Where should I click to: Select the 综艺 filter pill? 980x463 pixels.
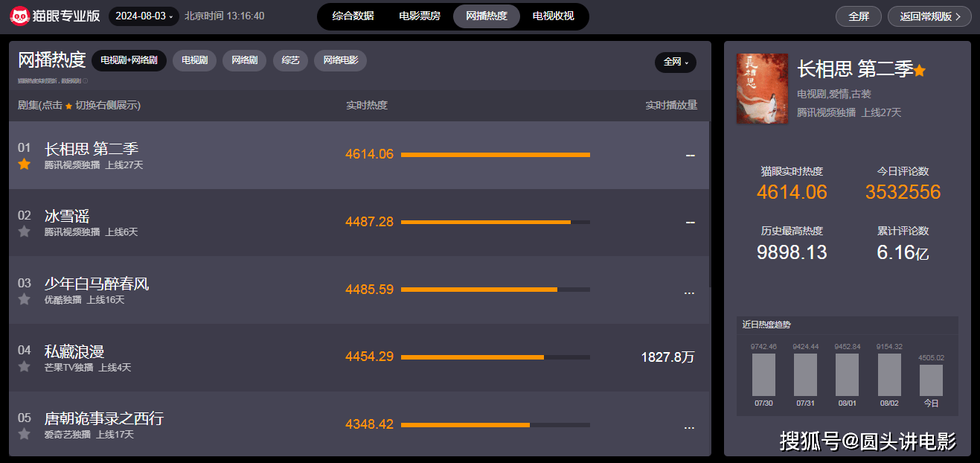point(290,60)
